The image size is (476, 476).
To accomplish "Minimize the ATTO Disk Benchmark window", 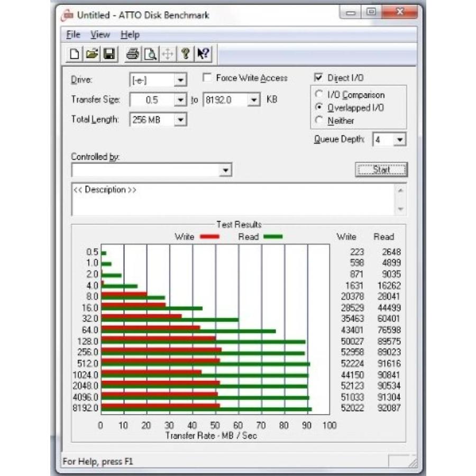I will click(x=351, y=13).
